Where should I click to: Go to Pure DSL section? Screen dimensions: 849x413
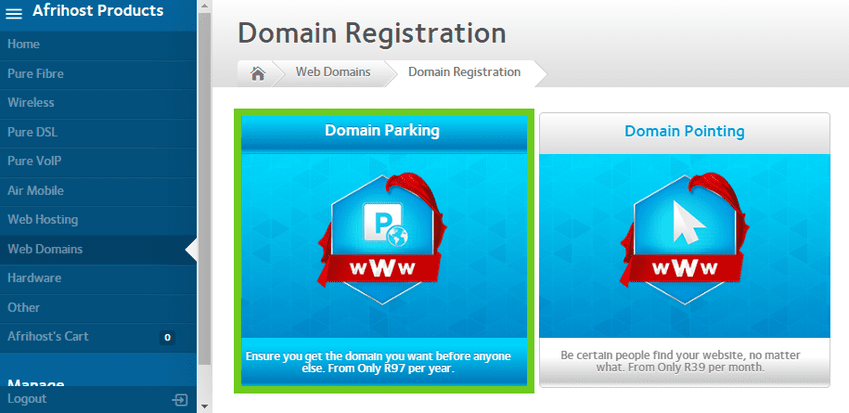(32, 132)
